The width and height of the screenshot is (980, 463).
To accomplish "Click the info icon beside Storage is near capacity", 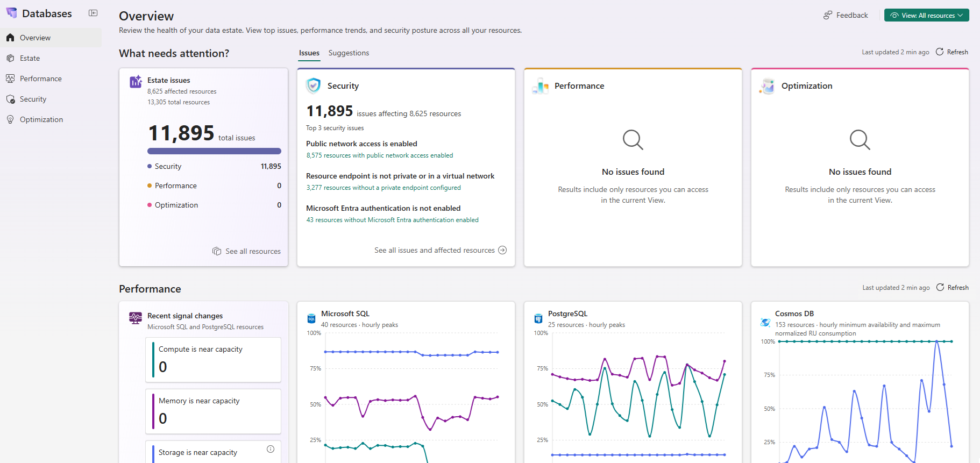I will click(271, 449).
